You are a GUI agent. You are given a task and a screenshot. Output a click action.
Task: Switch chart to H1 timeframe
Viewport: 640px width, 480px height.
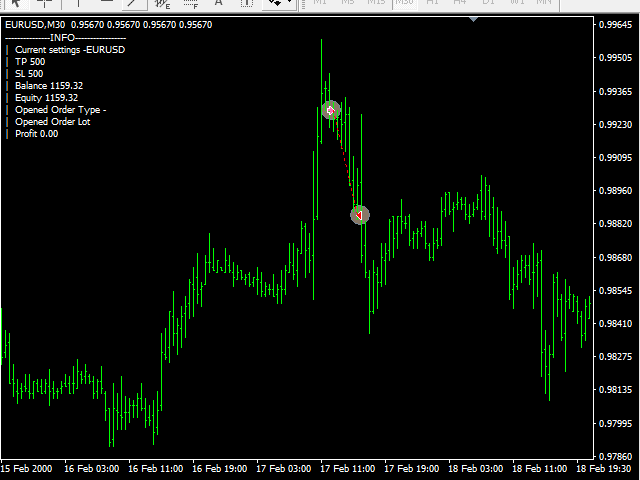(430, 3)
